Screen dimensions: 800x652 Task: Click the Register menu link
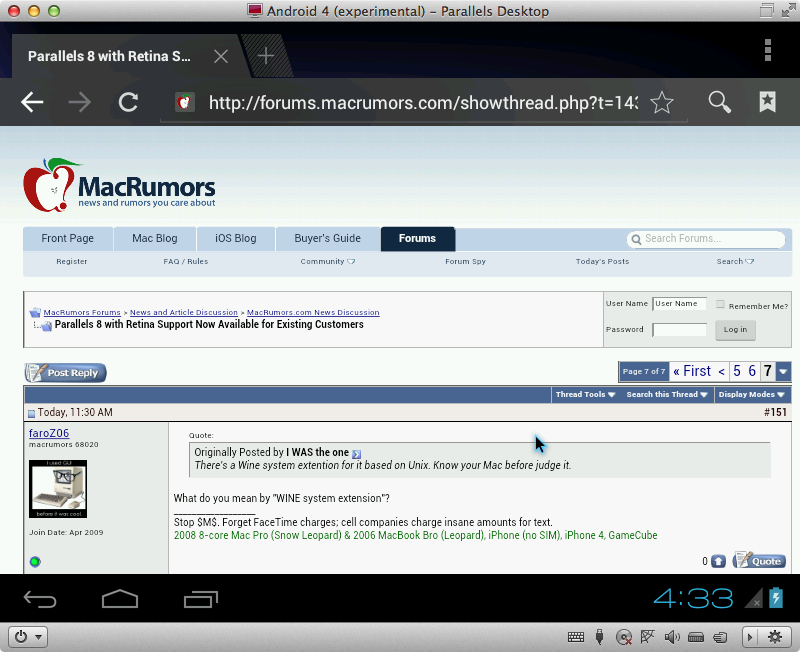[x=71, y=261]
